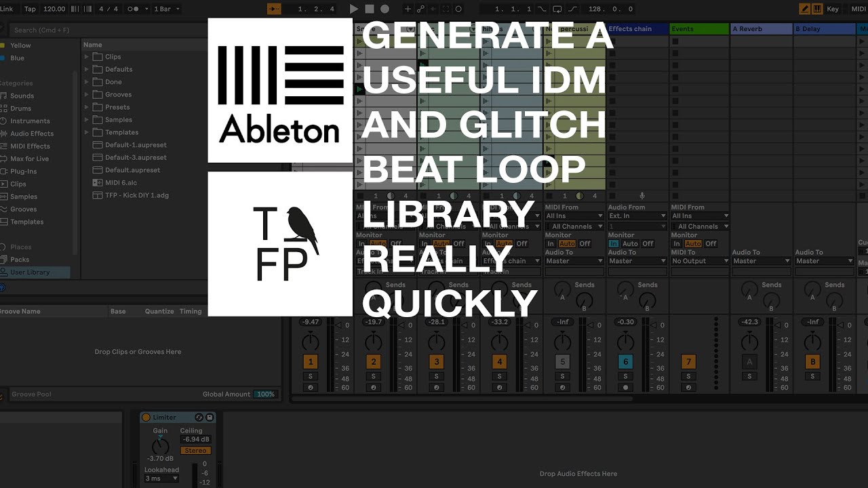Open the Samples browser category
Screen dimensions: 868x488
click(24, 197)
